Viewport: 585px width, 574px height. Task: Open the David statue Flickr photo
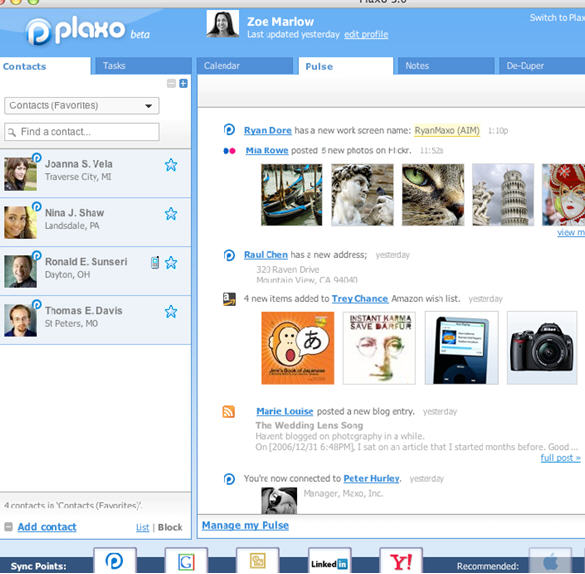(362, 195)
